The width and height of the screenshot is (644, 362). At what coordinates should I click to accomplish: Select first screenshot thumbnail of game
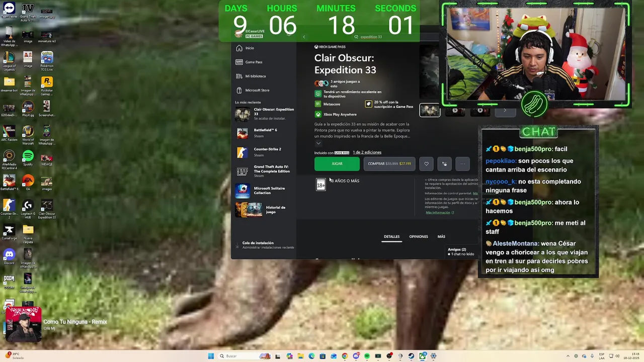pyautogui.click(x=430, y=110)
